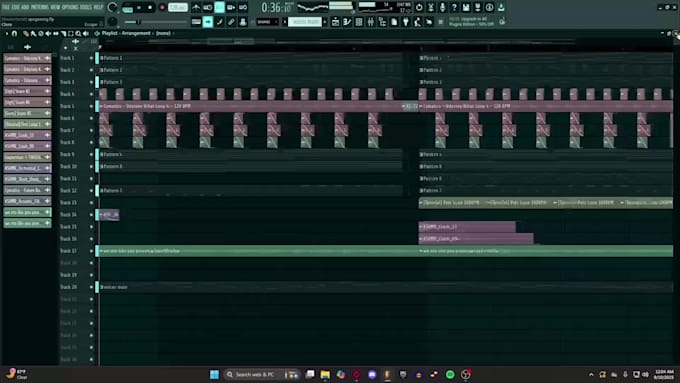Image resolution: width=680 pixels, height=383 pixels.
Task: Open the browser tree icon
Action: coord(382,22)
